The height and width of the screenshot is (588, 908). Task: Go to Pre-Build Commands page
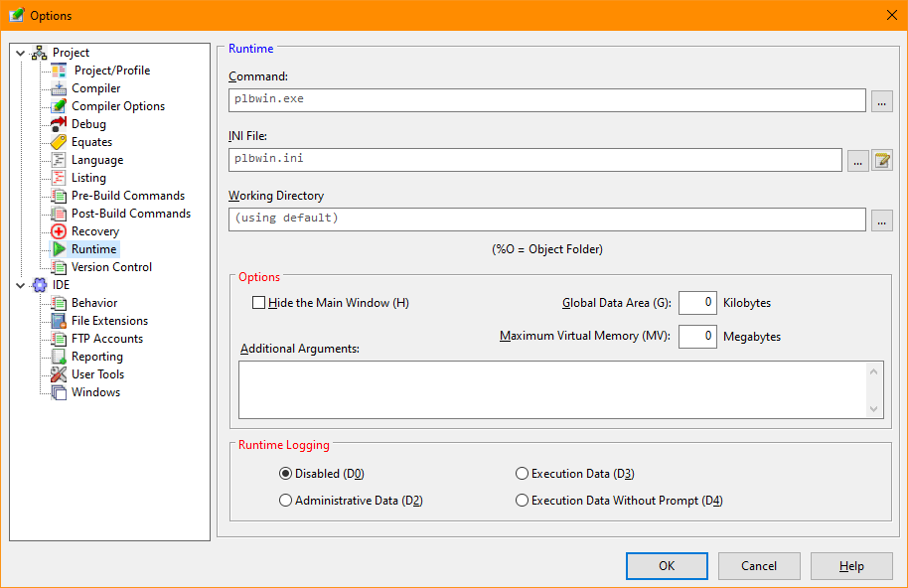click(x=127, y=196)
